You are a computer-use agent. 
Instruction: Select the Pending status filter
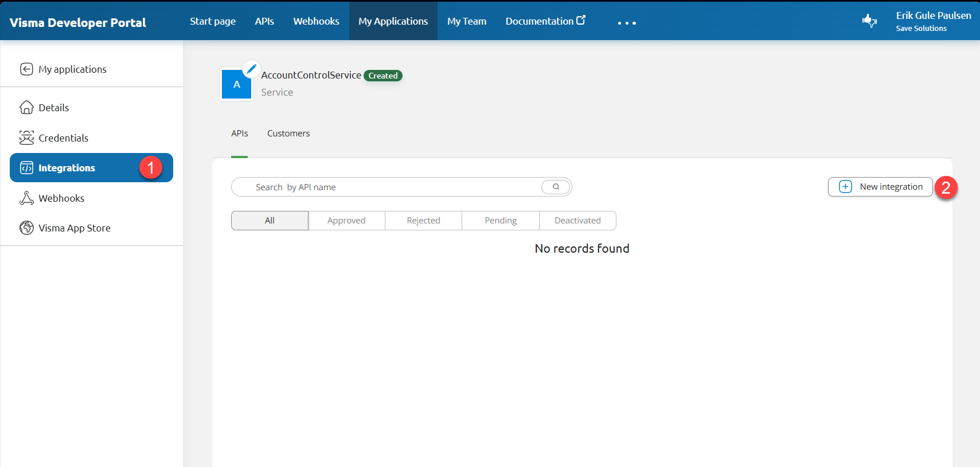point(500,221)
